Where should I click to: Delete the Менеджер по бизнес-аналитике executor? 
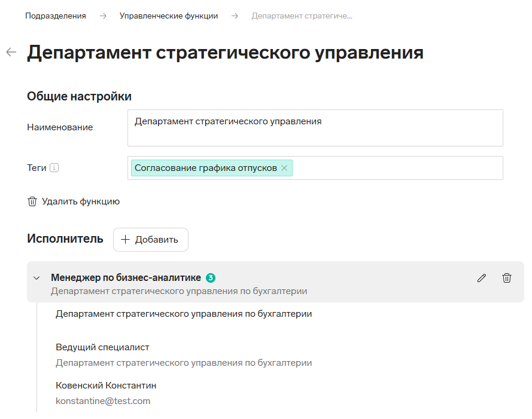pyautogui.click(x=506, y=278)
